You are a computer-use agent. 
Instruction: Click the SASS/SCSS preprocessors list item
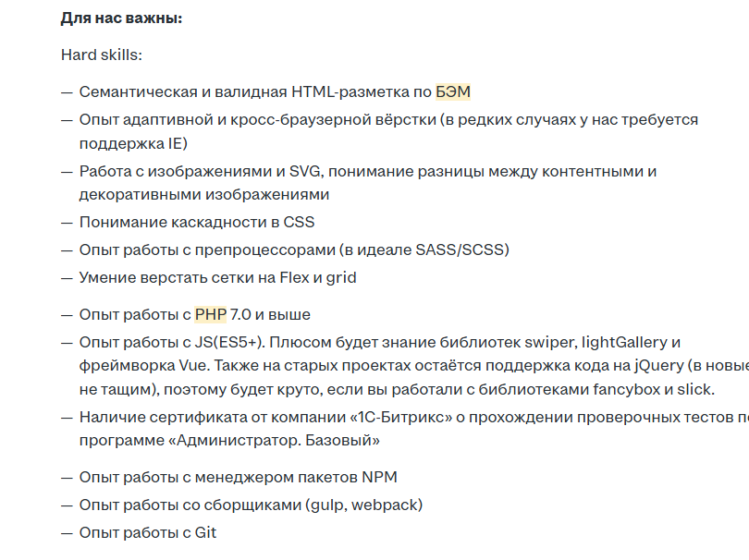pos(294,250)
